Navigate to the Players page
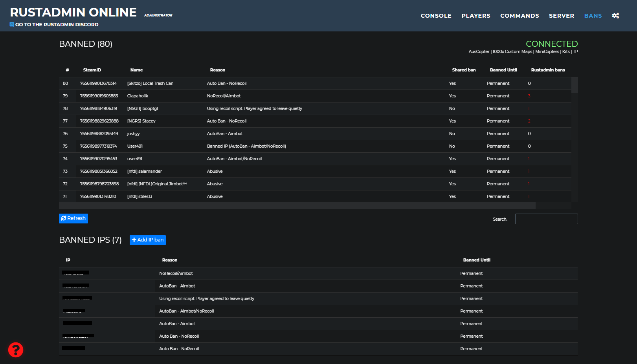 pyautogui.click(x=475, y=16)
